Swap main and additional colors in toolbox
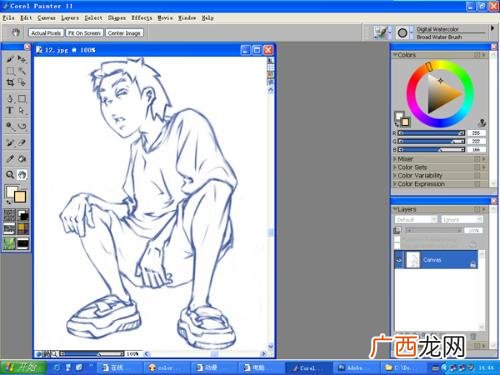 [x=8, y=201]
